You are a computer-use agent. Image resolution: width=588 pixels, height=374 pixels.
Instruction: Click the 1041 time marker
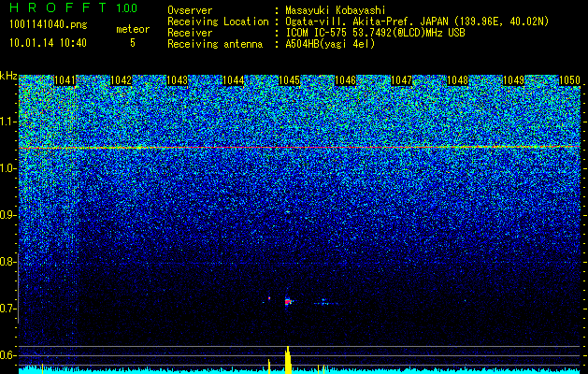pyautogui.click(x=65, y=80)
